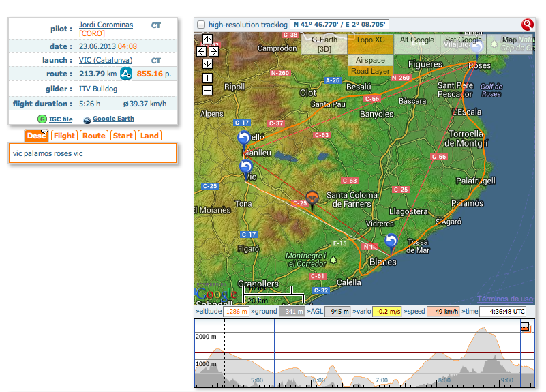546x392 pixels.
Task: Pan the map down with arrow
Action: 208,63
